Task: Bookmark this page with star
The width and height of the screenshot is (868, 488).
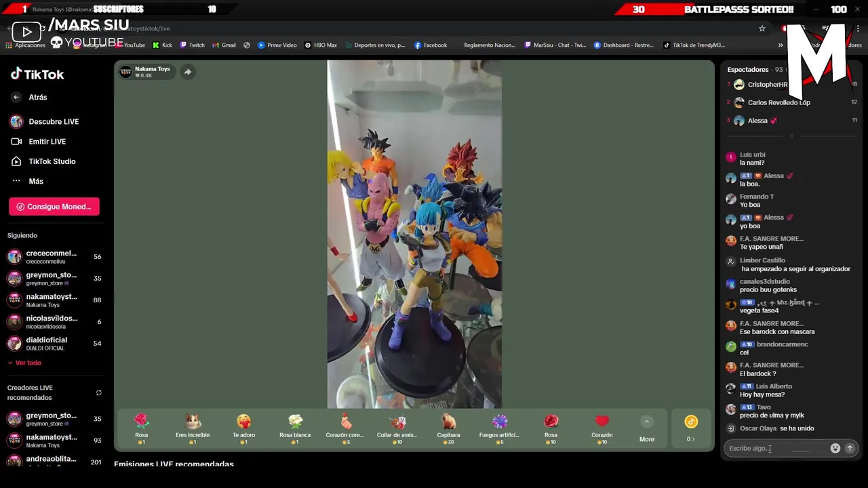Action: [762, 28]
